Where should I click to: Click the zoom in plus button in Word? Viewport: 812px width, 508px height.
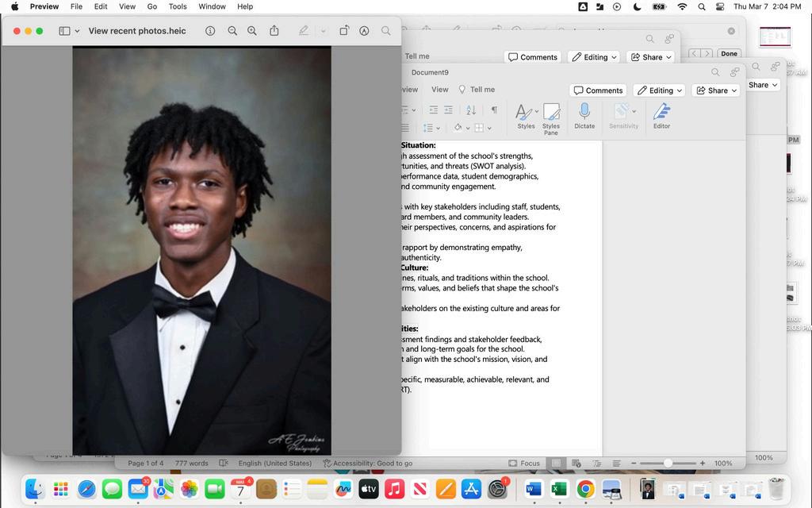coord(703,463)
